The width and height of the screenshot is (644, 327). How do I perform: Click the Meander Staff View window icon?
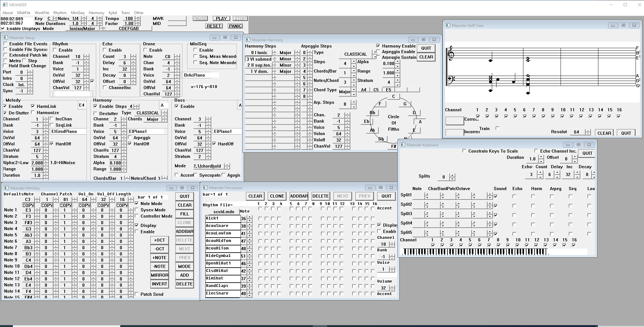[448, 25]
